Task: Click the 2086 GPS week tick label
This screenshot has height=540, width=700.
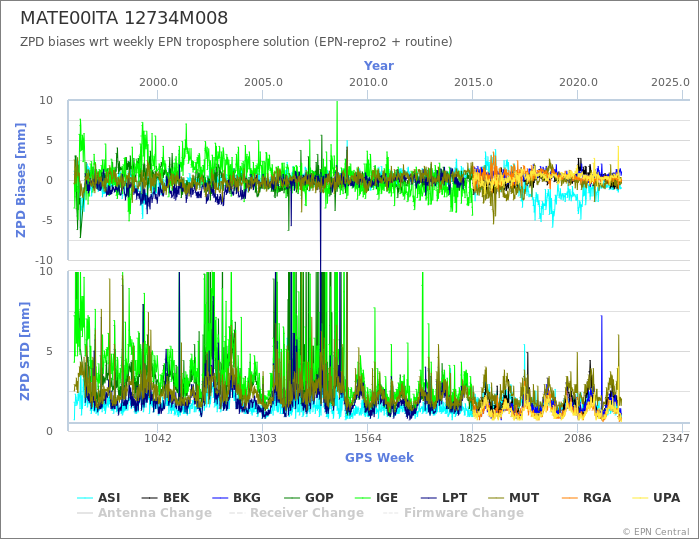Action: tap(578, 438)
